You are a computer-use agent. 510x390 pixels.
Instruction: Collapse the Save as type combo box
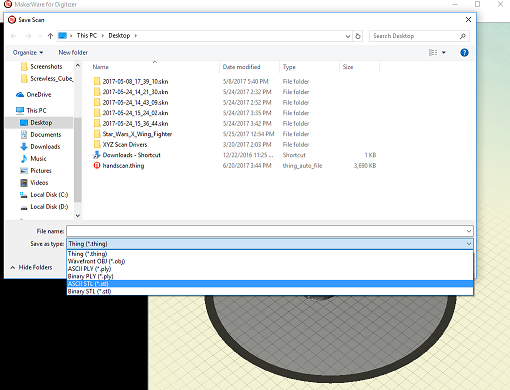pos(469,244)
